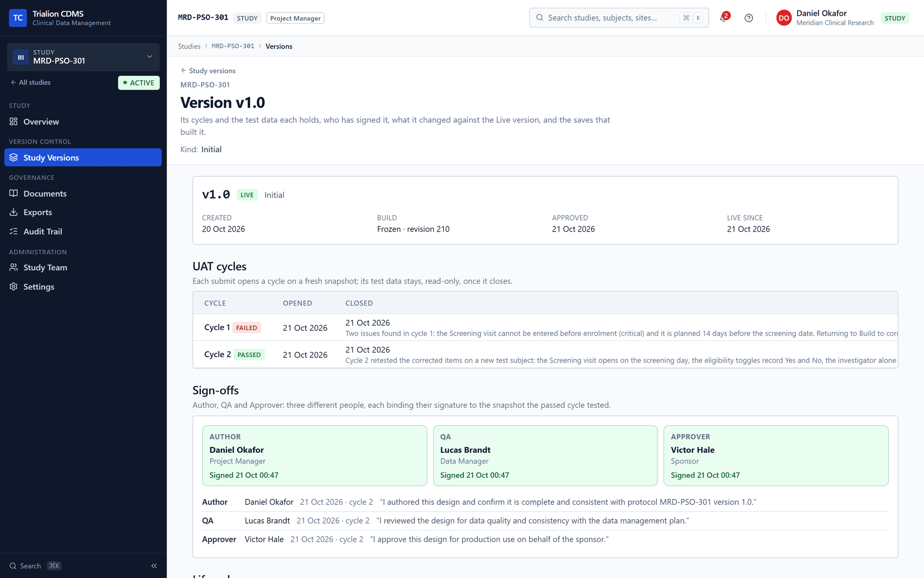This screenshot has height=578, width=924.
Task: Open the Study Team menu item
Action: click(83, 267)
